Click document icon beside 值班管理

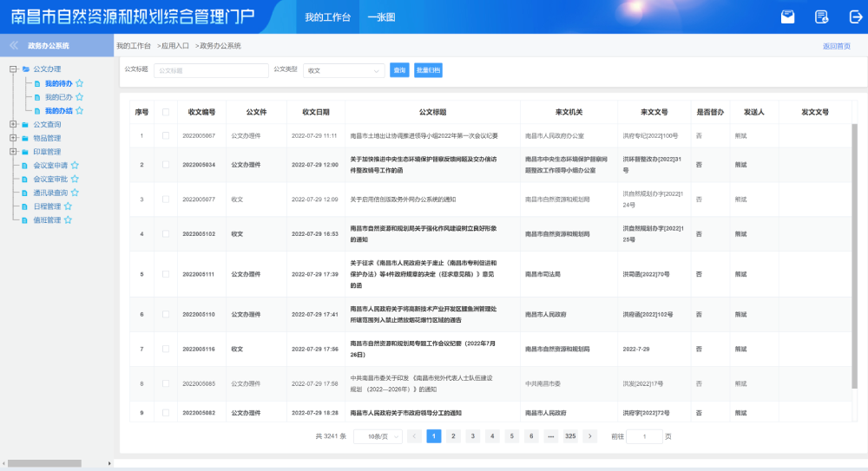[x=24, y=220]
